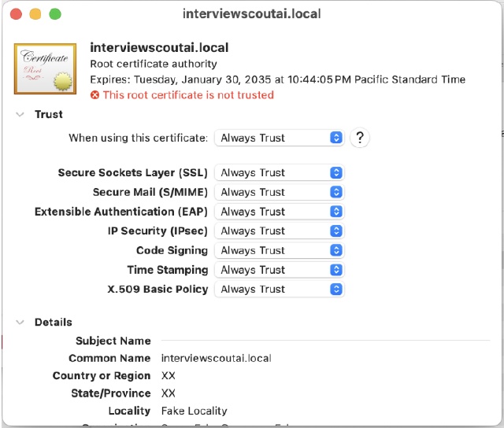504x428 pixels.
Task: Click the Common Name value interviewscoutai.local
Action: [x=216, y=358]
